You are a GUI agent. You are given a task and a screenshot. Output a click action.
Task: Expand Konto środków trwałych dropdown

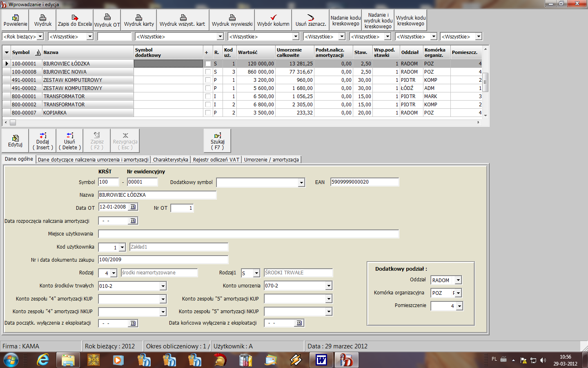tap(163, 286)
